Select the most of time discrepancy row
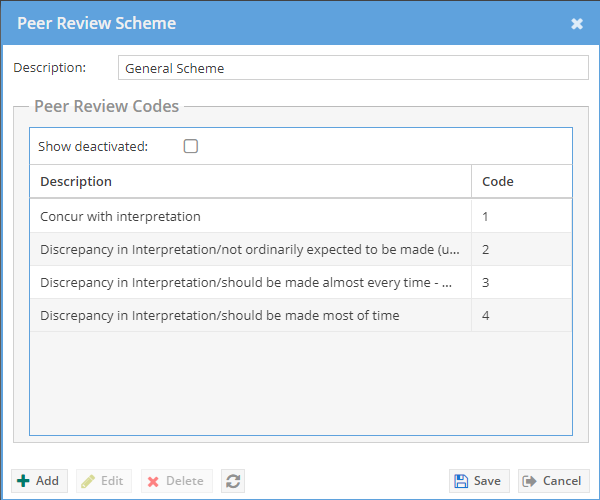The image size is (600, 500). click(x=301, y=315)
